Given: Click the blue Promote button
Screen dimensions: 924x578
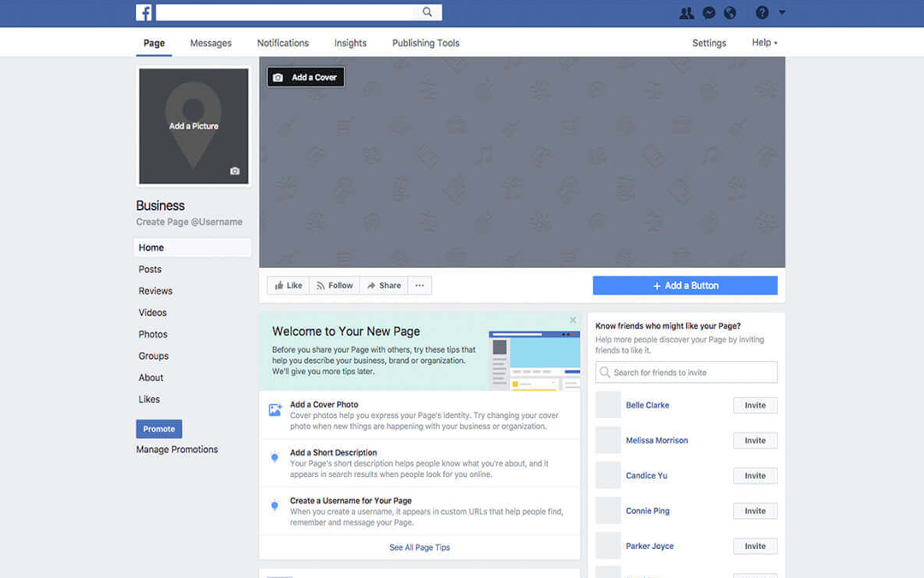Looking at the screenshot, I should tap(158, 428).
